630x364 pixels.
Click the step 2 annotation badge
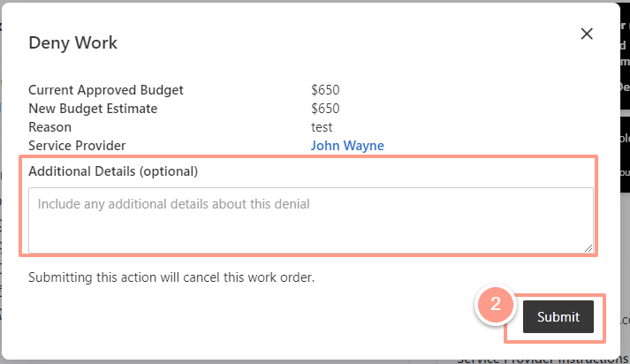pos(495,304)
